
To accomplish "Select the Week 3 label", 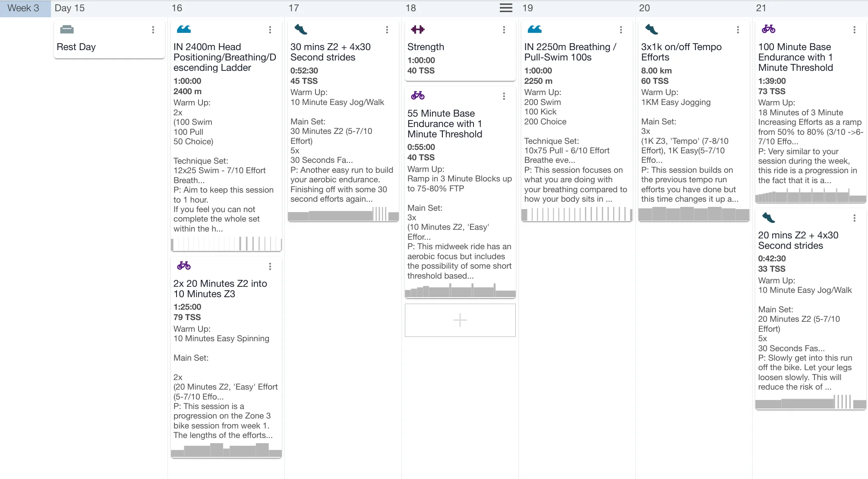I will 24,8.
